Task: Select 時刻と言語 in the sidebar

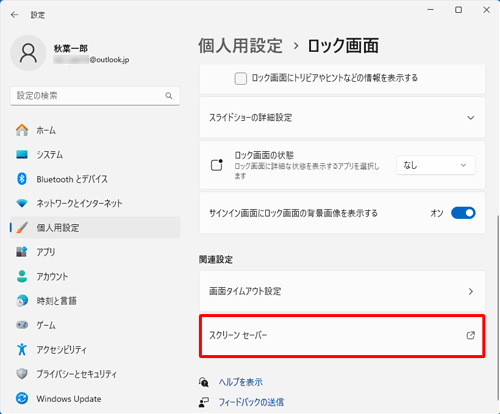Action: tap(95, 301)
